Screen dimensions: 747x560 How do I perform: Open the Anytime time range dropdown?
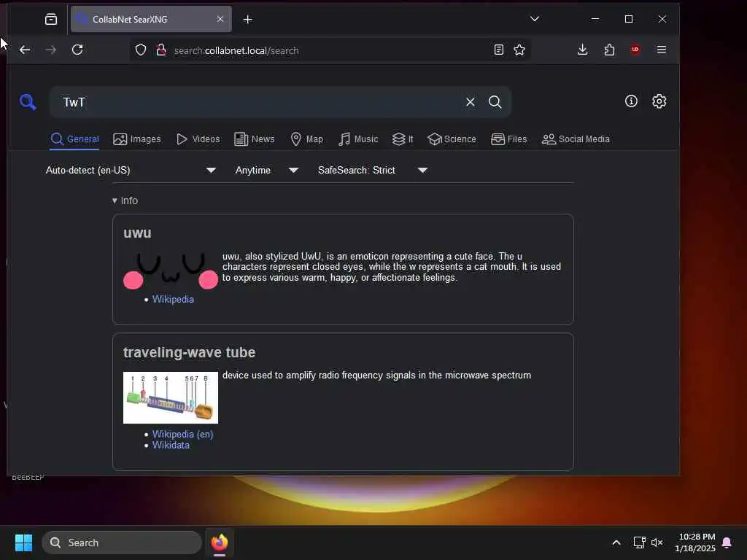(x=266, y=170)
